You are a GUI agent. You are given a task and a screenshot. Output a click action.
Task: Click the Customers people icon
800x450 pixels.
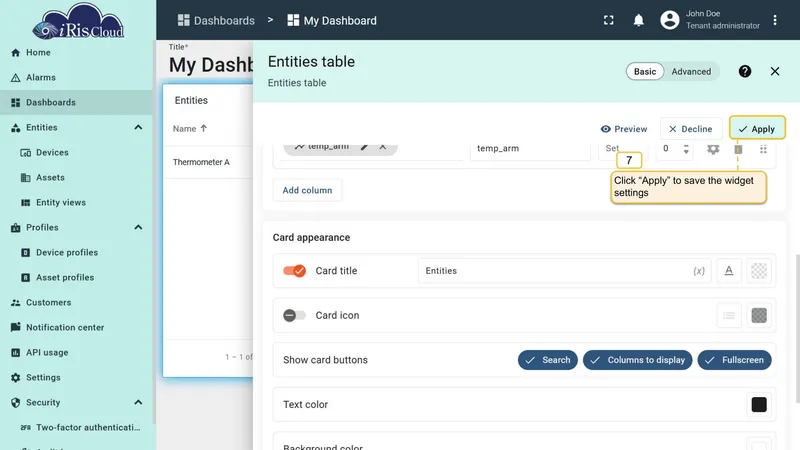click(16, 303)
